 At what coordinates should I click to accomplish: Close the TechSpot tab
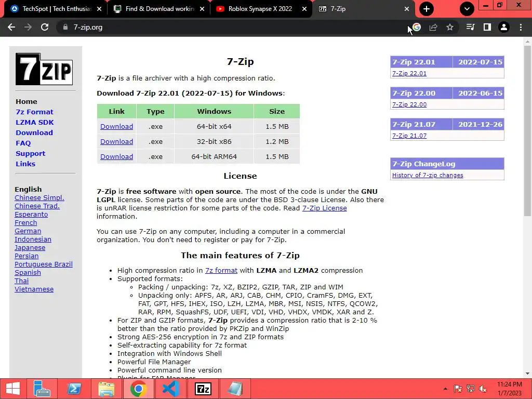tap(99, 9)
